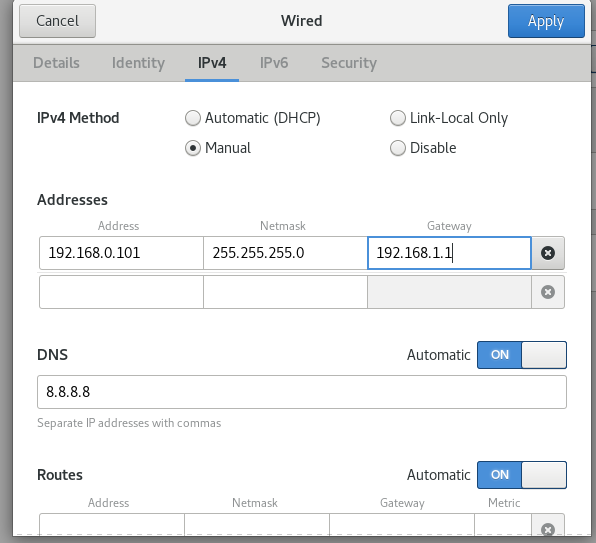This screenshot has width=596, height=543.
Task: Open the Security tab
Action: pos(349,63)
